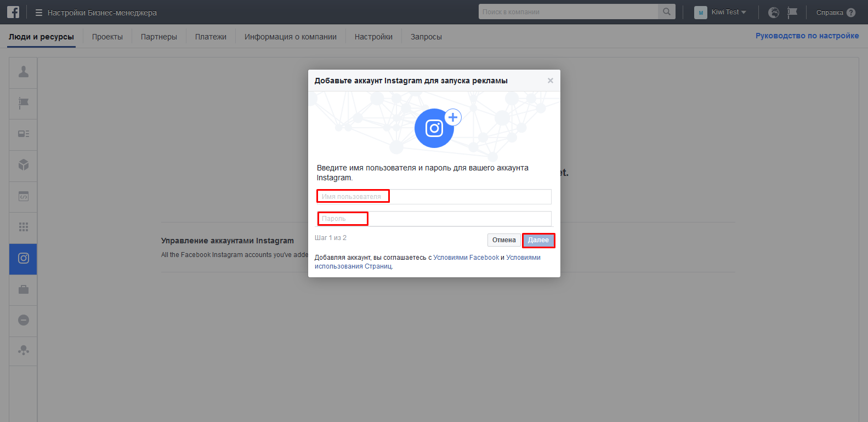Click the Справка help text
The height and width of the screenshot is (422, 868).
point(830,13)
